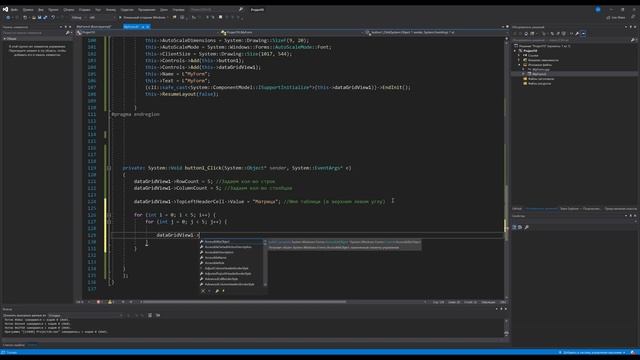Select Файлы ресурсов folder

(539, 83)
